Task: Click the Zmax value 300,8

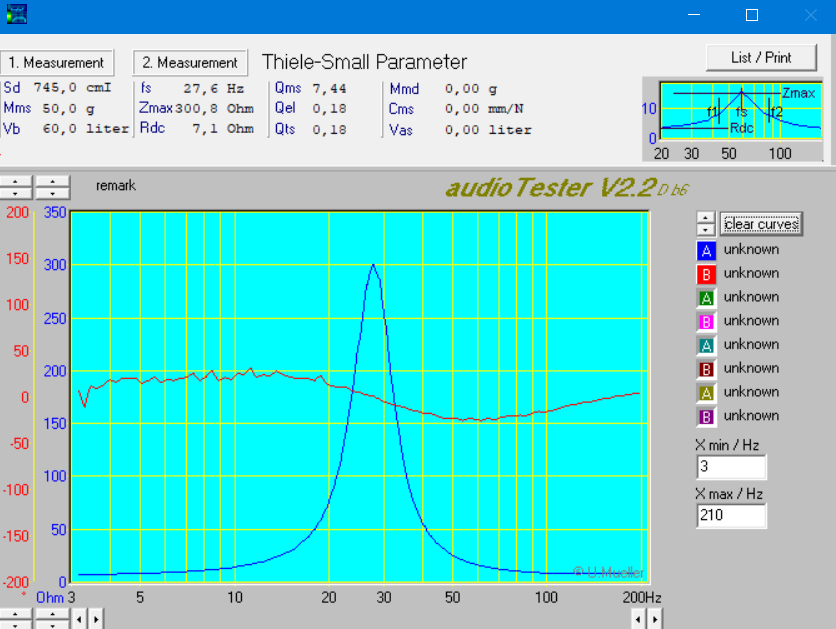Action: coord(196,109)
